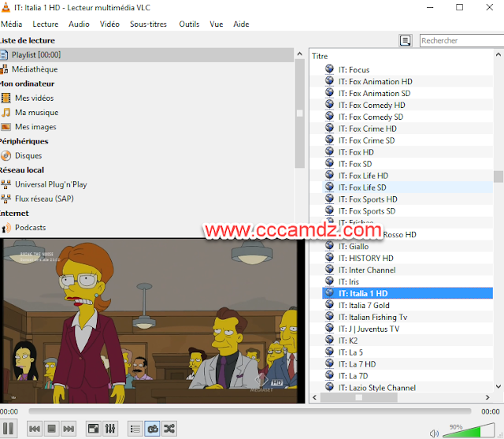Open the Média menu

12,24
